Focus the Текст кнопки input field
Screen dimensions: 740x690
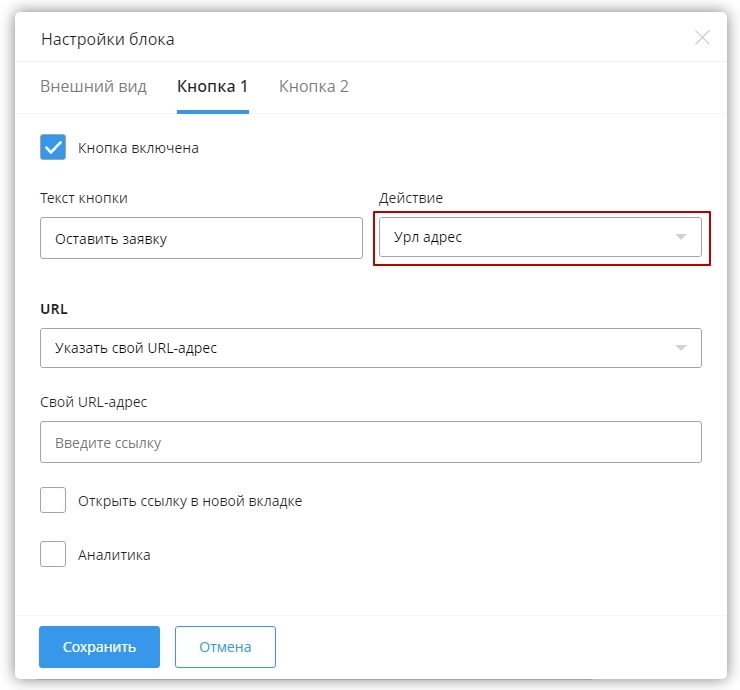(201, 238)
